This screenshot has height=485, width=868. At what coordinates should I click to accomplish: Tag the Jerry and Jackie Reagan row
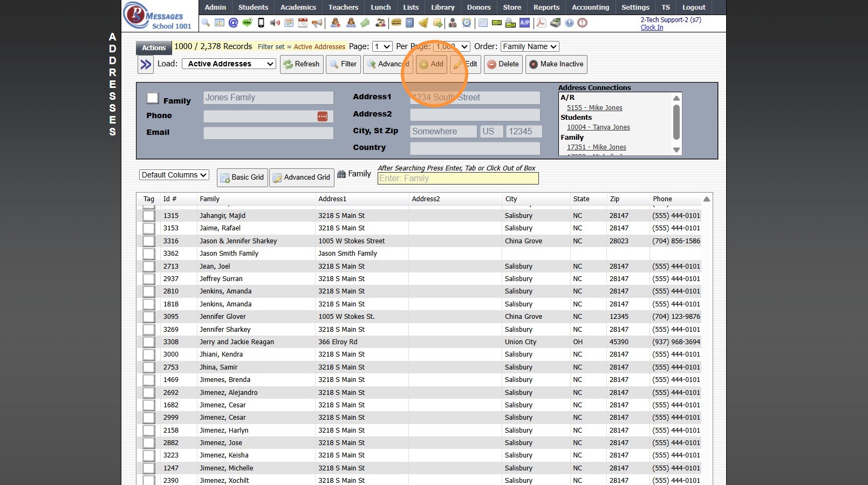pyautogui.click(x=149, y=342)
